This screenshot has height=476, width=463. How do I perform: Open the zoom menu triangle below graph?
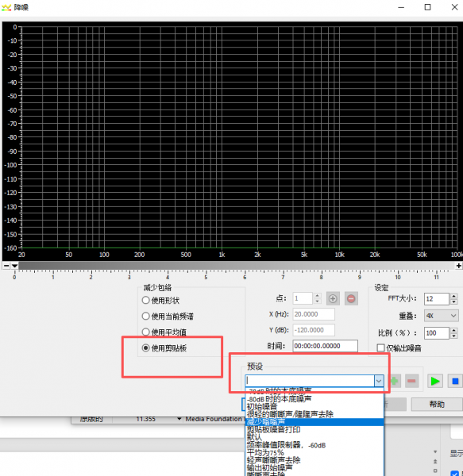(14, 266)
